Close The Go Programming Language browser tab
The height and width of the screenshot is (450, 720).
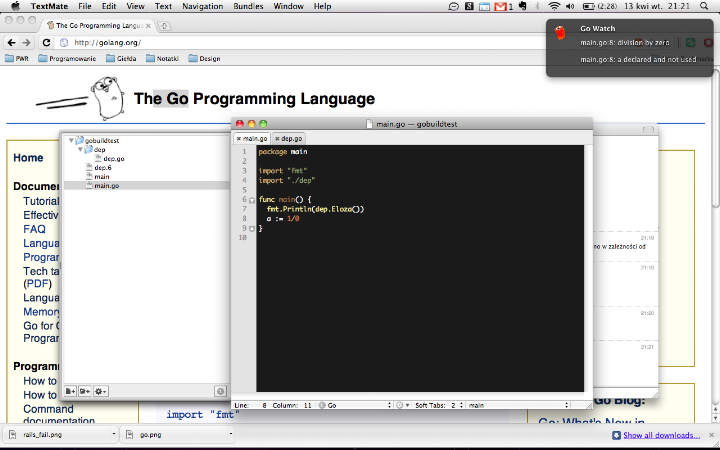[148, 26]
